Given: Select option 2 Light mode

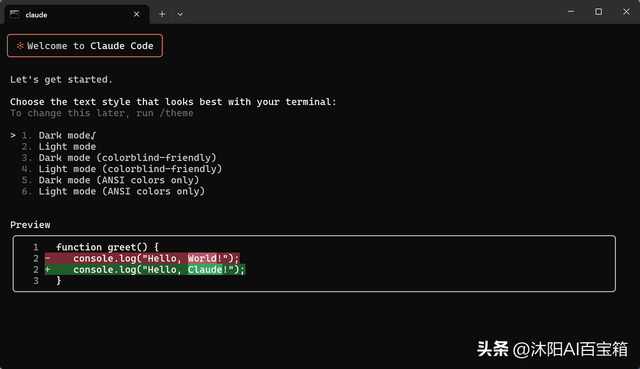Looking at the screenshot, I should 59,147.
